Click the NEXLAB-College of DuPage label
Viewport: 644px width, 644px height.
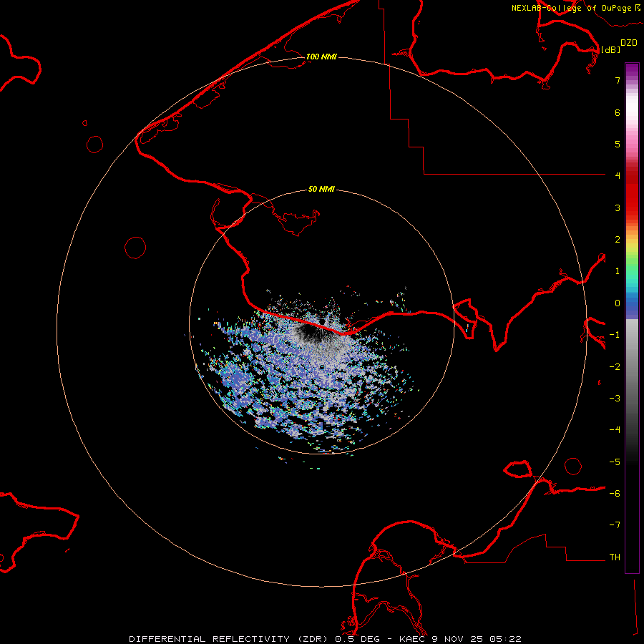572,8
